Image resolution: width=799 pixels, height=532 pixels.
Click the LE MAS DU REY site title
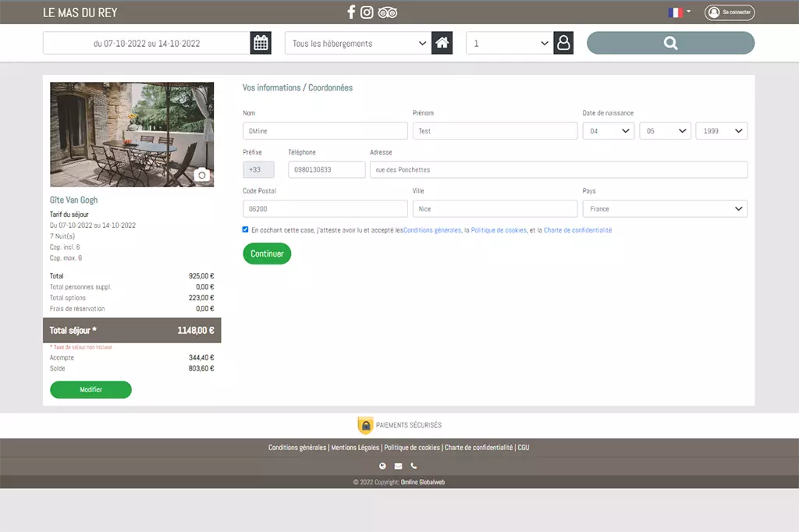80,12
